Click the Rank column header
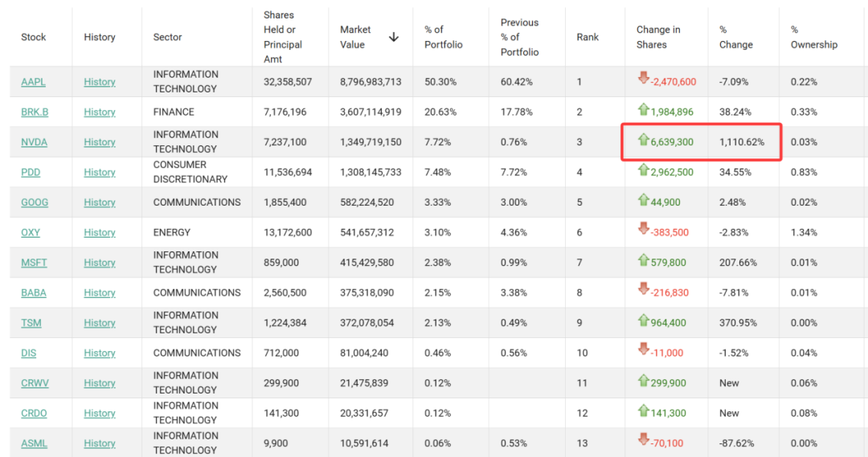This screenshot has width=868, height=457. [x=588, y=37]
